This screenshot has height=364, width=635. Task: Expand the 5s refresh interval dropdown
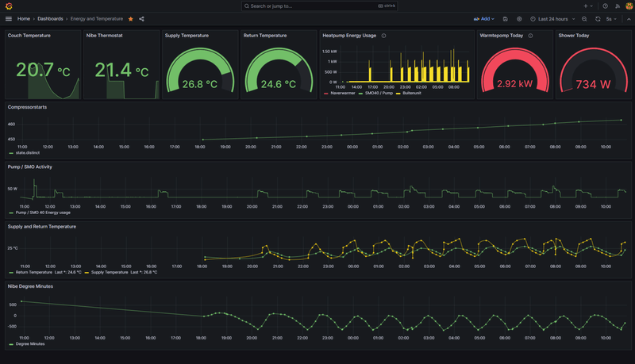coord(611,19)
